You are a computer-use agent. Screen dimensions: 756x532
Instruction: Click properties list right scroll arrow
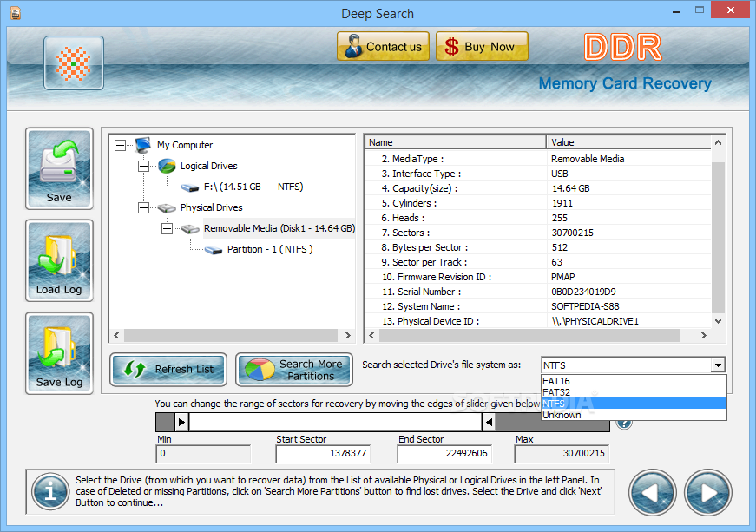point(703,335)
